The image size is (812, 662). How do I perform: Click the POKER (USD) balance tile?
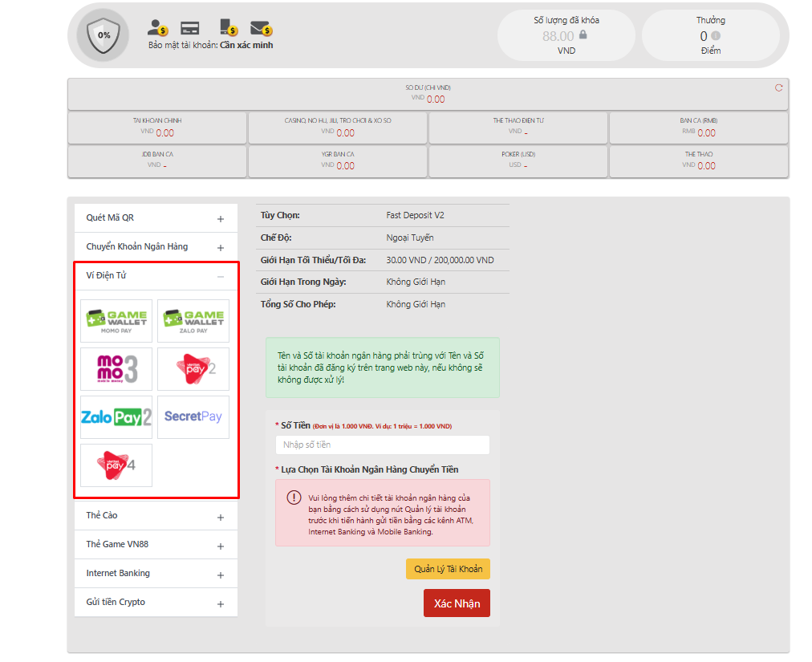(x=518, y=161)
